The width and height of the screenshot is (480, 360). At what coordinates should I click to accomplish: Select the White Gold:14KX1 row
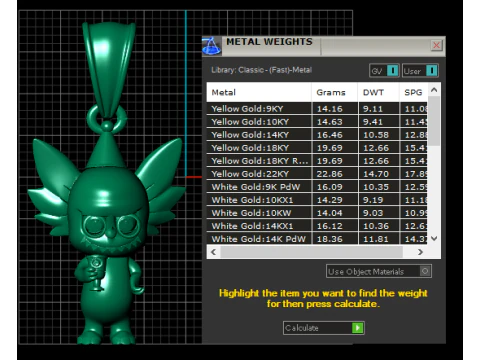(x=317, y=226)
